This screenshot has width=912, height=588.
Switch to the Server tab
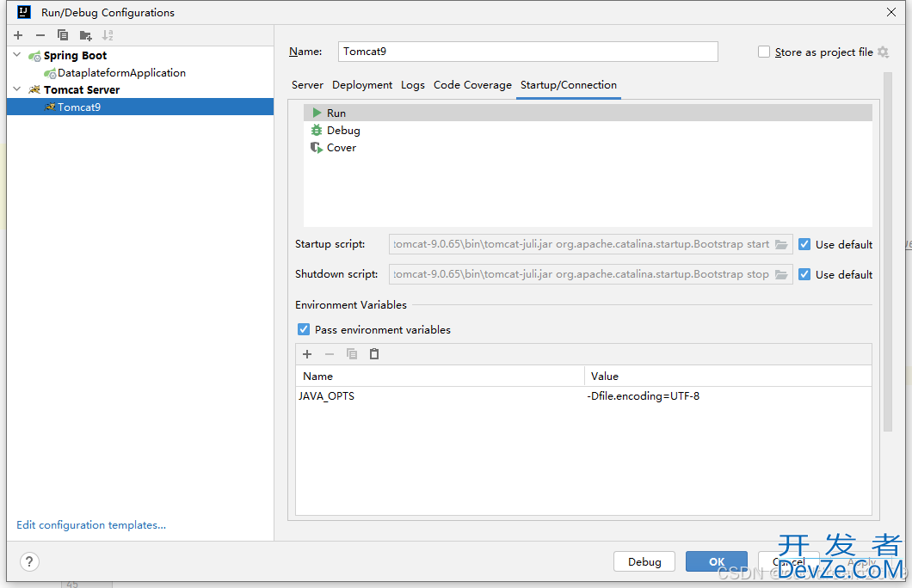coord(307,85)
